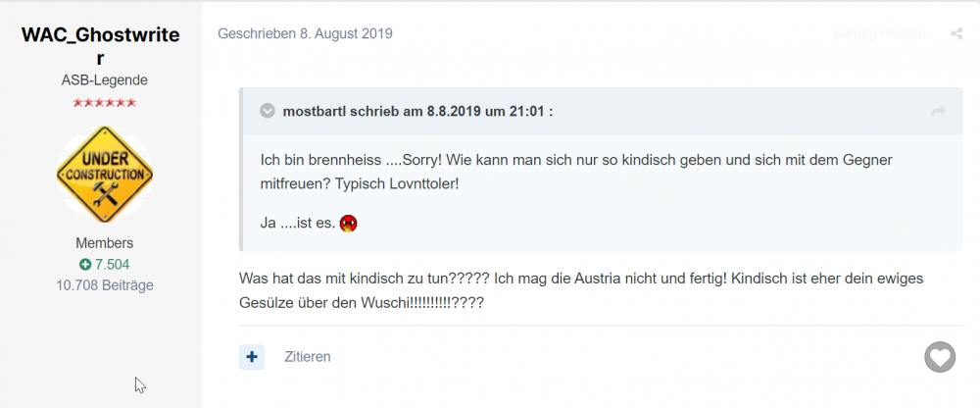Click the share icon on the post

pos(956,33)
